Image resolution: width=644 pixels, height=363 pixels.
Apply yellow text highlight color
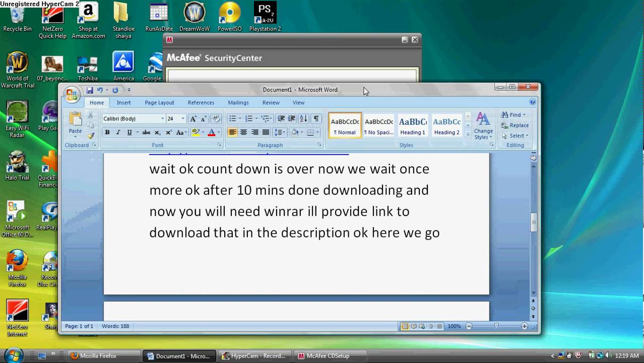click(196, 133)
